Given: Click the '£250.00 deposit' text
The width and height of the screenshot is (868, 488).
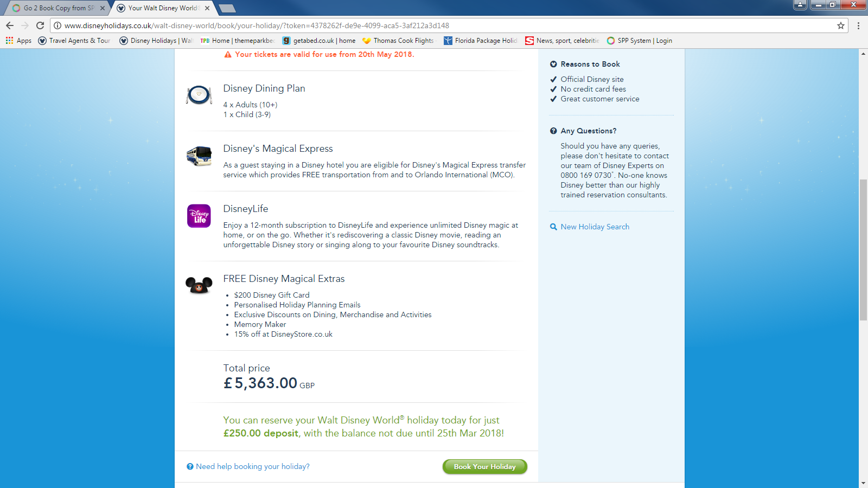Looking at the screenshot, I should tap(261, 433).
